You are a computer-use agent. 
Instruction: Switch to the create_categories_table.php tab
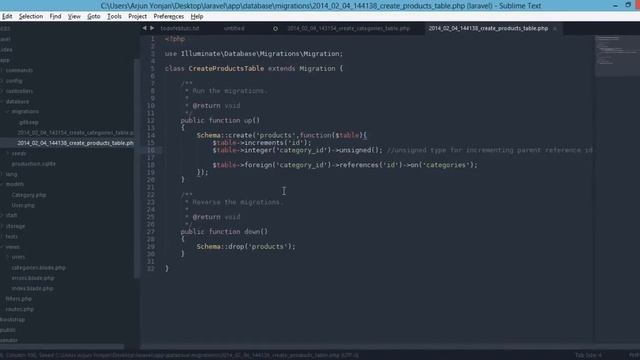[x=348, y=29]
